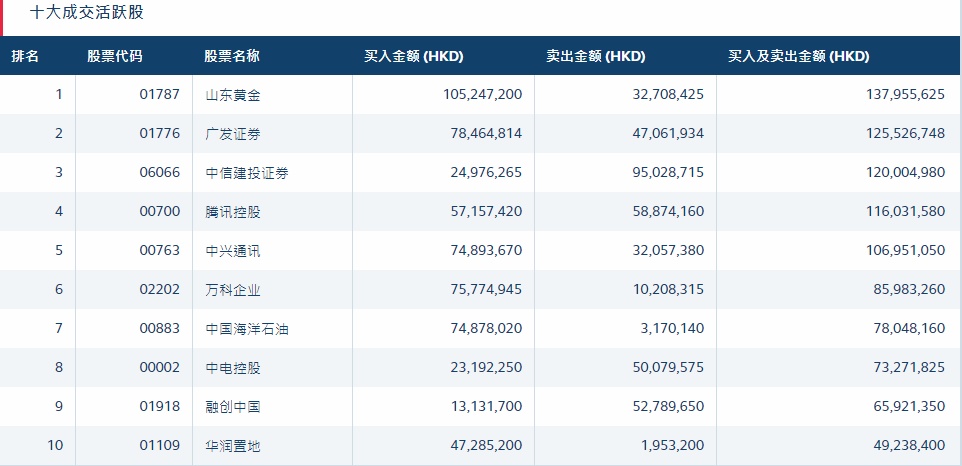
Task: Select total amount 116,031,580
Action: click(x=905, y=212)
